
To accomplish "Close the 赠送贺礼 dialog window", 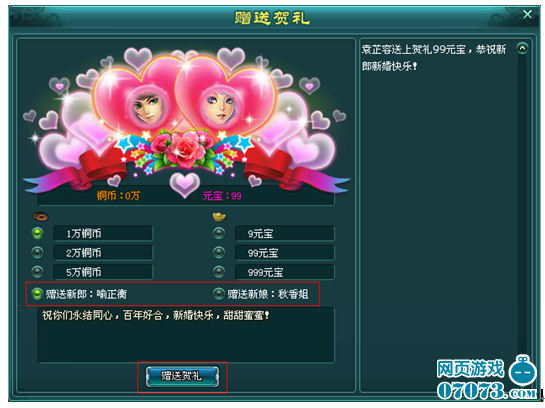I will click(527, 14).
